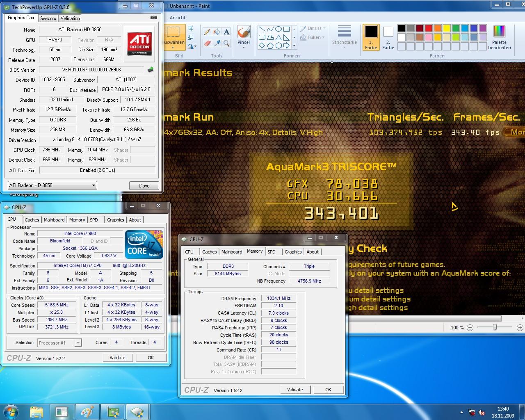The height and width of the screenshot is (420, 525).
Task: Expand the shapes gallery more arrow
Action: 294,46
